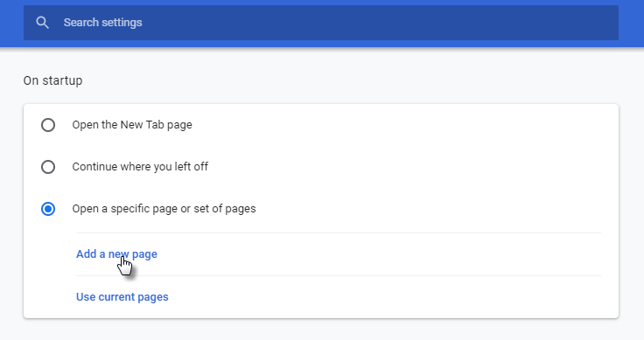The image size is (644, 340).
Task: Click blank card area right of New Tab option
Action: (x=402, y=125)
